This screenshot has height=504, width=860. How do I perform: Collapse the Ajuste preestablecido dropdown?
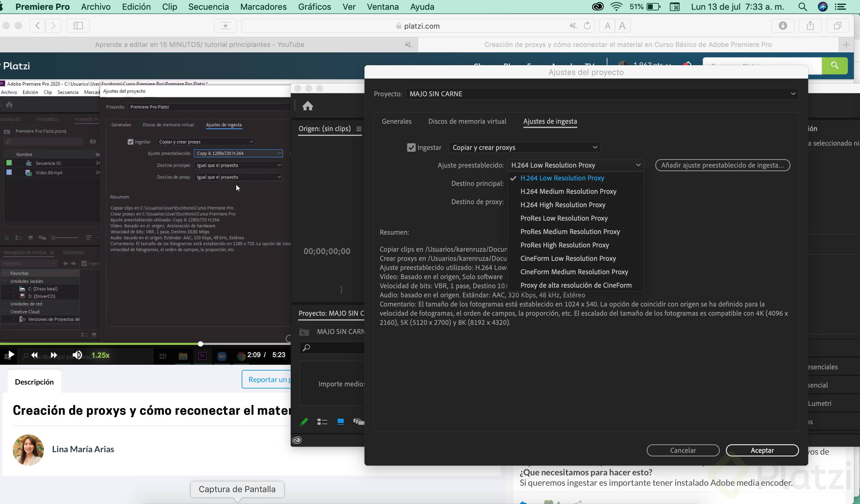coord(575,165)
